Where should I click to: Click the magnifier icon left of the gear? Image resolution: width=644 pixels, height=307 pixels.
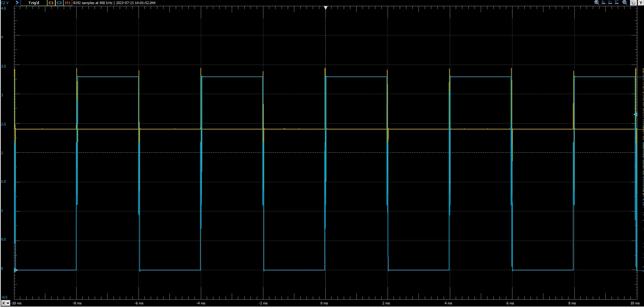click(x=625, y=2)
